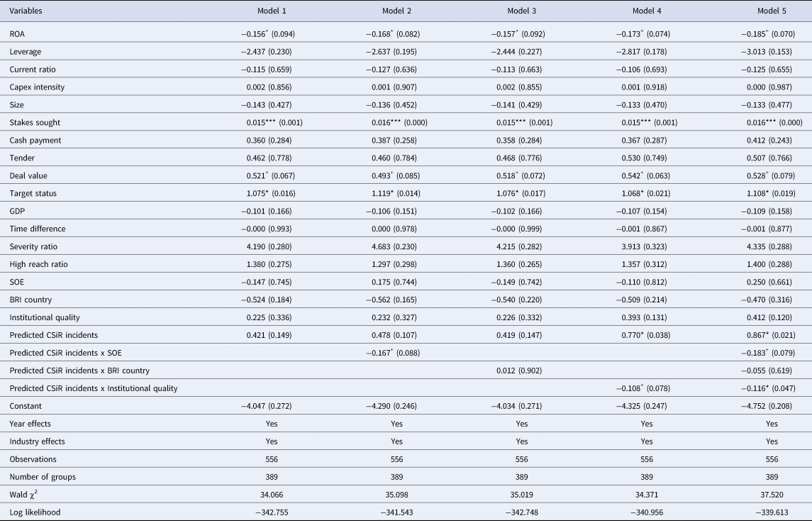812x521 pixels.
Task: Select the Number of groups row label
Action: (x=41, y=477)
